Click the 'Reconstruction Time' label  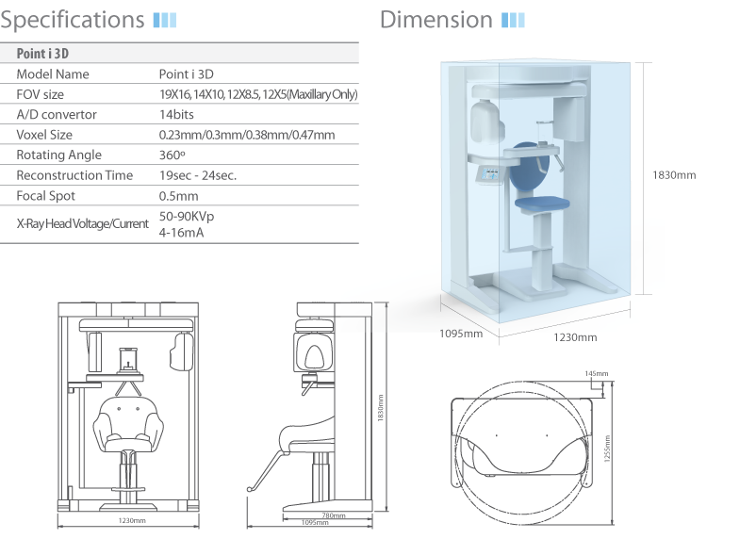[x=74, y=175]
